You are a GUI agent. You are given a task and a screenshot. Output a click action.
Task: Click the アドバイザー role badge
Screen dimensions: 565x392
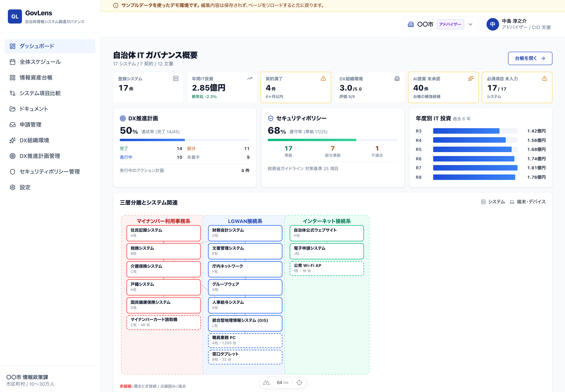point(450,24)
